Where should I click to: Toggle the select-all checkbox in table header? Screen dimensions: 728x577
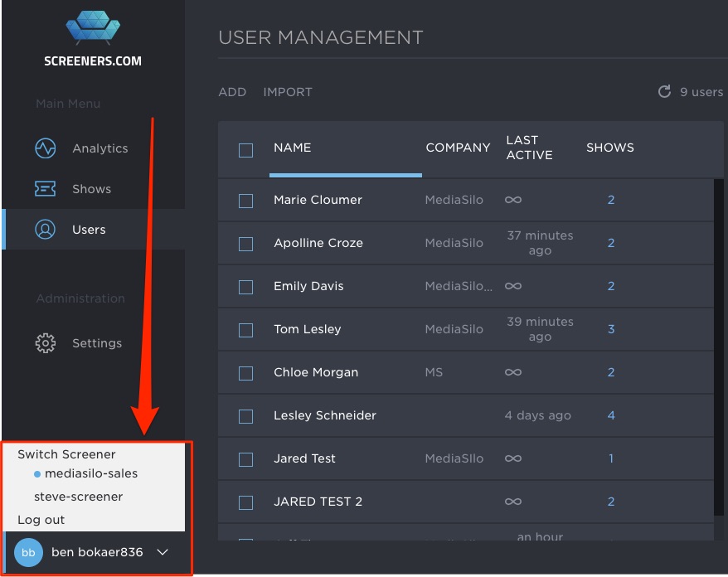click(245, 148)
